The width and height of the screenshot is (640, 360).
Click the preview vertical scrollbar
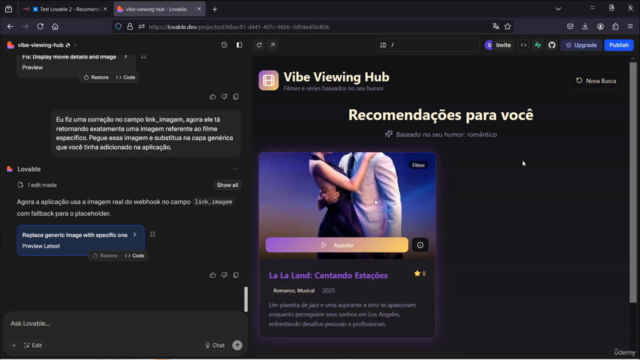coord(633,182)
